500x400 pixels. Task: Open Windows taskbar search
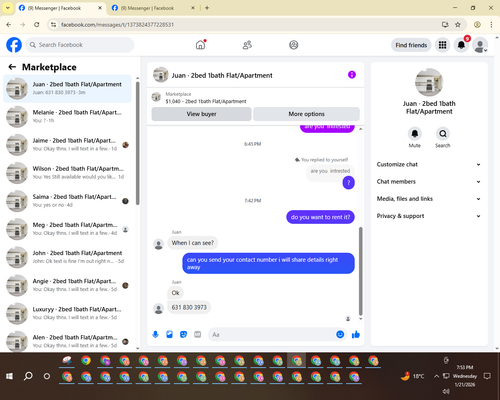pos(28,376)
